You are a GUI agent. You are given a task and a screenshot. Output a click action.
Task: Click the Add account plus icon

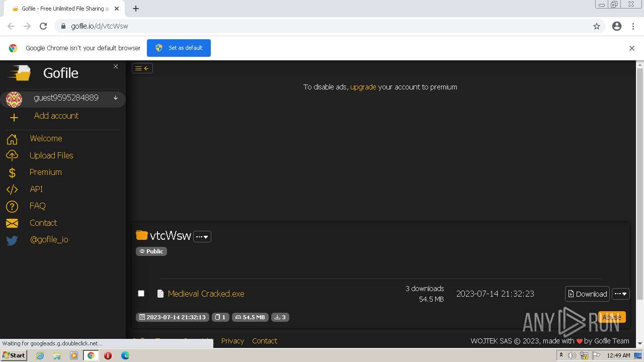[x=14, y=117]
